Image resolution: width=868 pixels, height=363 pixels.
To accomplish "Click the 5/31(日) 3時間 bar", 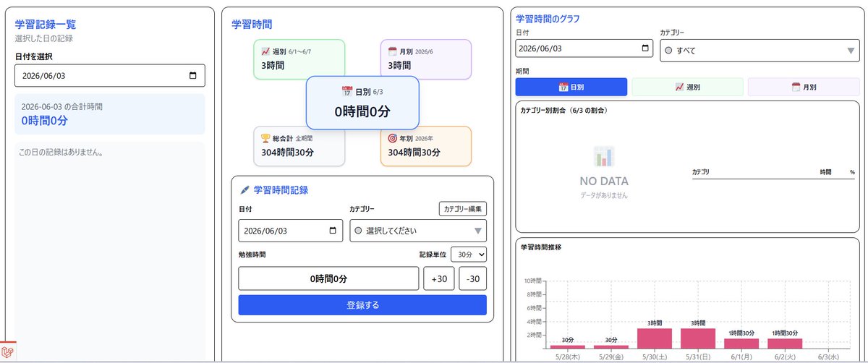I will (698, 338).
